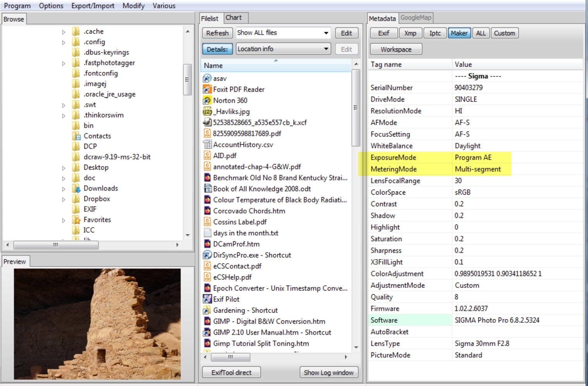Image resolution: width=588 pixels, height=386 pixels.
Task: Click the Browse panel horizontal scrollbar
Action: [56, 245]
